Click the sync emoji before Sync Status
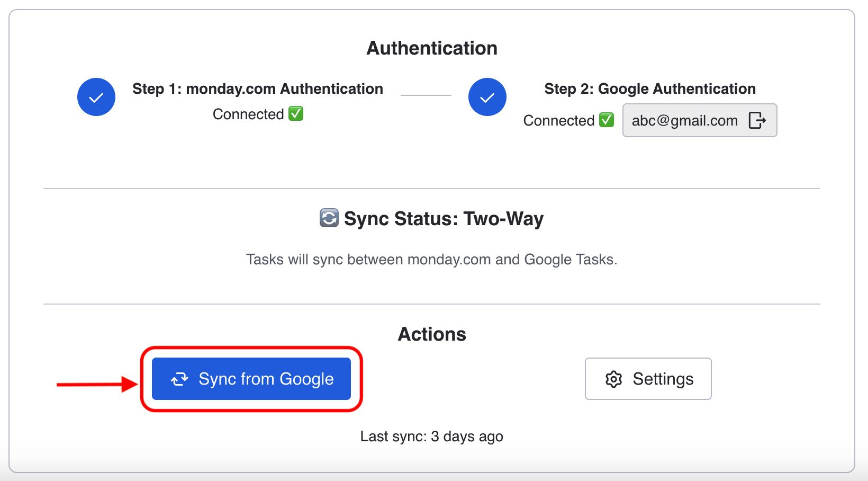868x481 pixels. pos(329,218)
